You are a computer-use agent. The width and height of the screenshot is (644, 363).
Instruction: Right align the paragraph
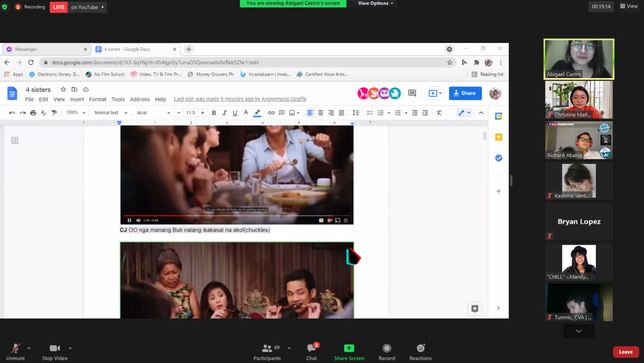(x=331, y=113)
